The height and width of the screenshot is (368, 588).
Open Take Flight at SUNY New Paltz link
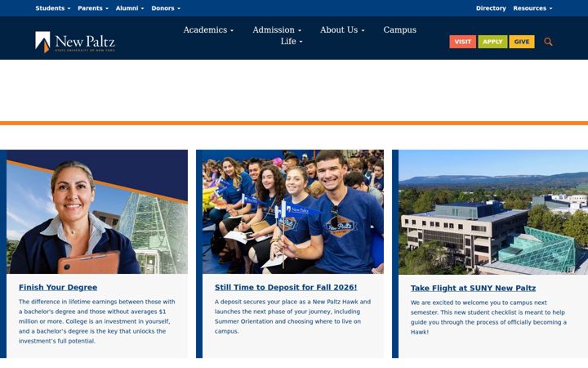pyautogui.click(x=473, y=288)
